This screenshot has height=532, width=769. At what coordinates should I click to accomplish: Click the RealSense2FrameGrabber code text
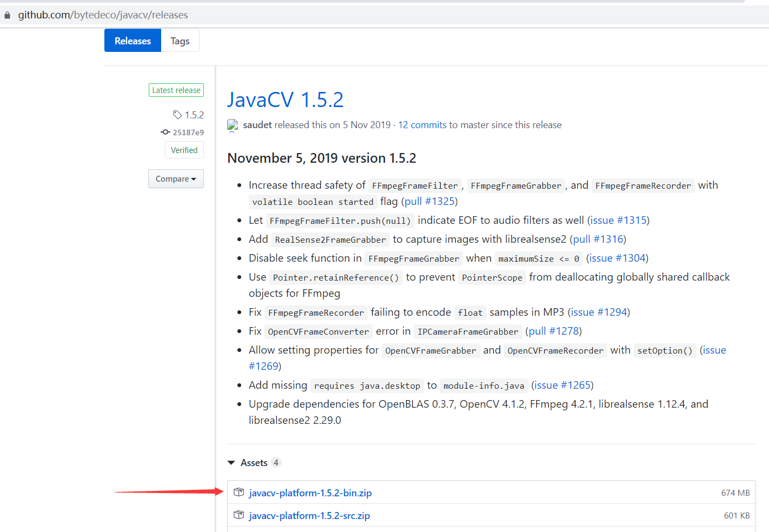click(x=330, y=240)
